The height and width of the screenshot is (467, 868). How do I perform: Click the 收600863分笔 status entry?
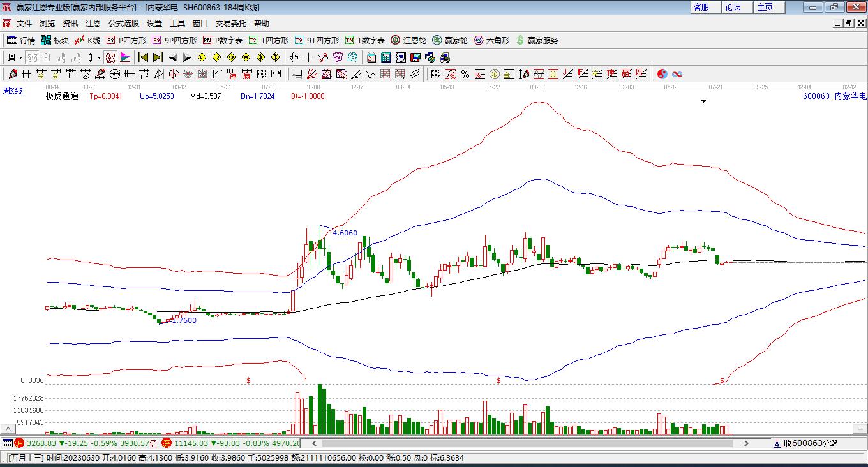[805, 443]
